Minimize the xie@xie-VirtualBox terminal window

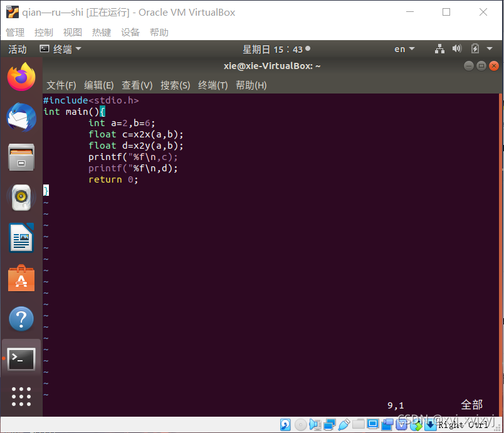469,66
